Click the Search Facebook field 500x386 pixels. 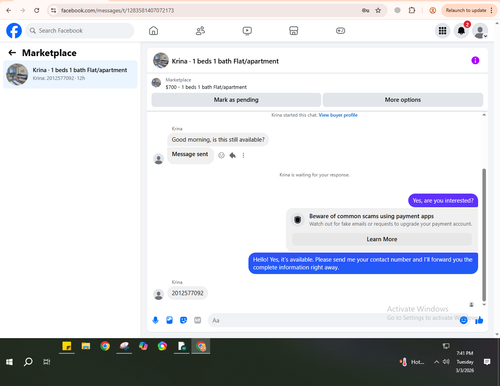tap(80, 31)
